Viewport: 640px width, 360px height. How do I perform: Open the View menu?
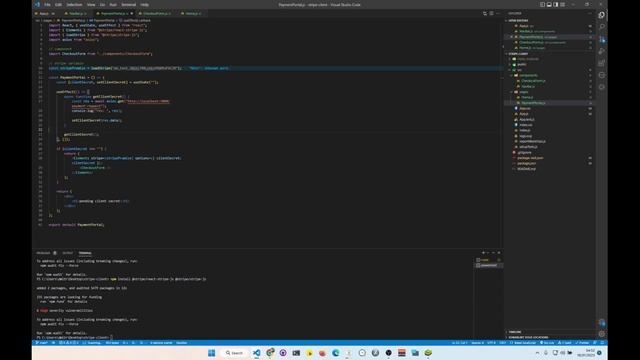(x=91, y=4)
